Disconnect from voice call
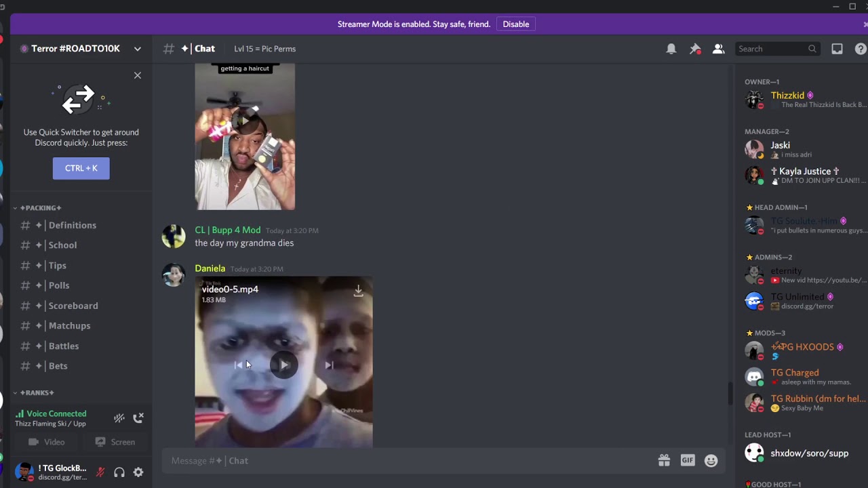This screenshot has width=868, height=488. [x=138, y=418]
